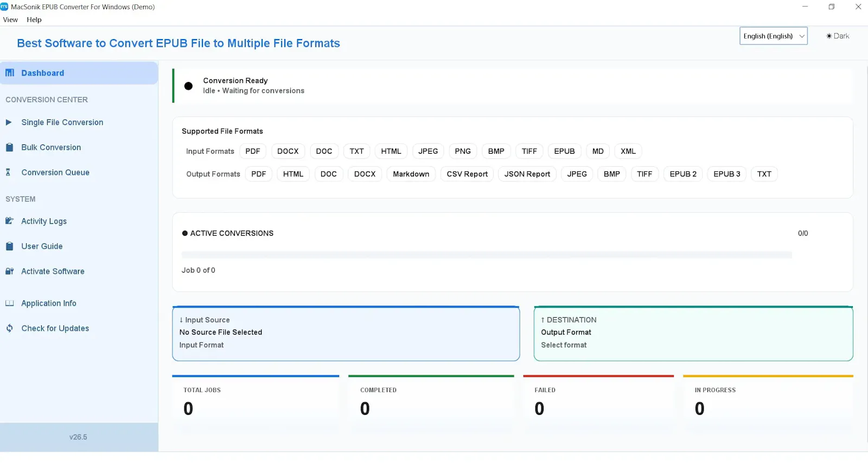Viewport: 868px width, 467px height.
Task: Click the Failed counter card
Action: tap(598, 403)
